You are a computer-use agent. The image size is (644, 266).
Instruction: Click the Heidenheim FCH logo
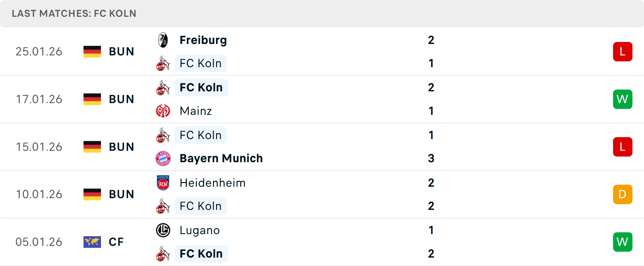coord(163,183)
